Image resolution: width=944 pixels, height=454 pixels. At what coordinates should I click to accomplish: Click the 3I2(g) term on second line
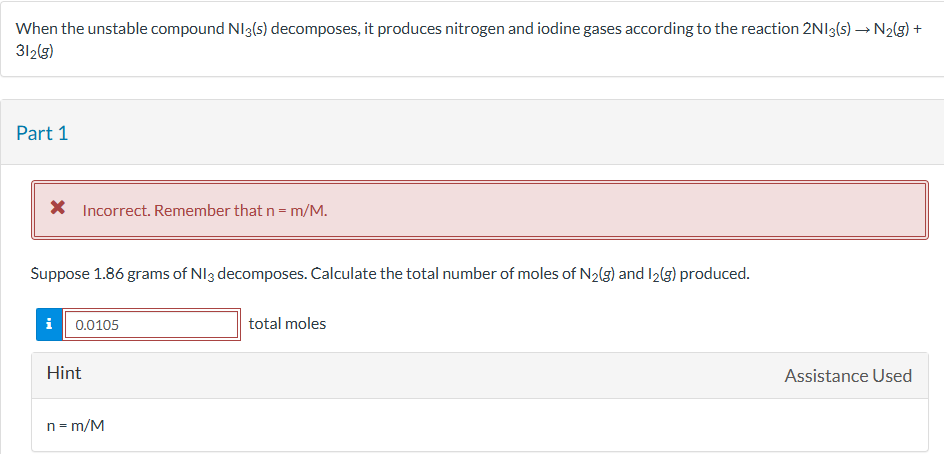pos(35,49)
